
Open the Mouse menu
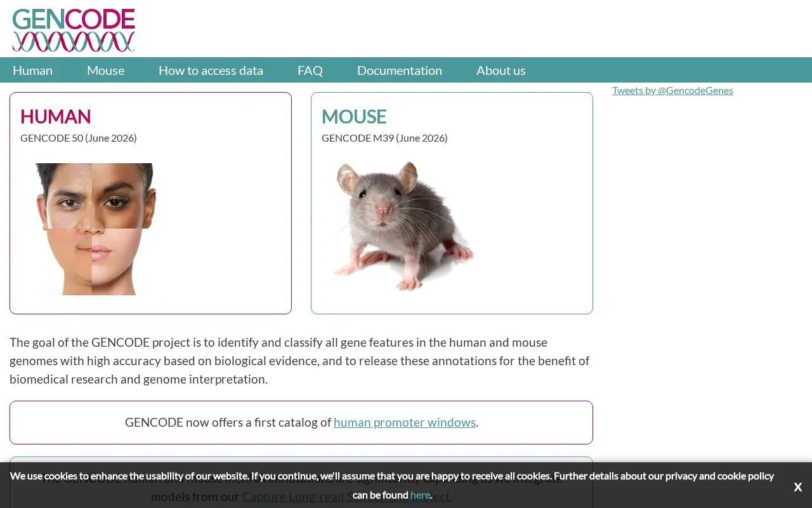point(105,70)
